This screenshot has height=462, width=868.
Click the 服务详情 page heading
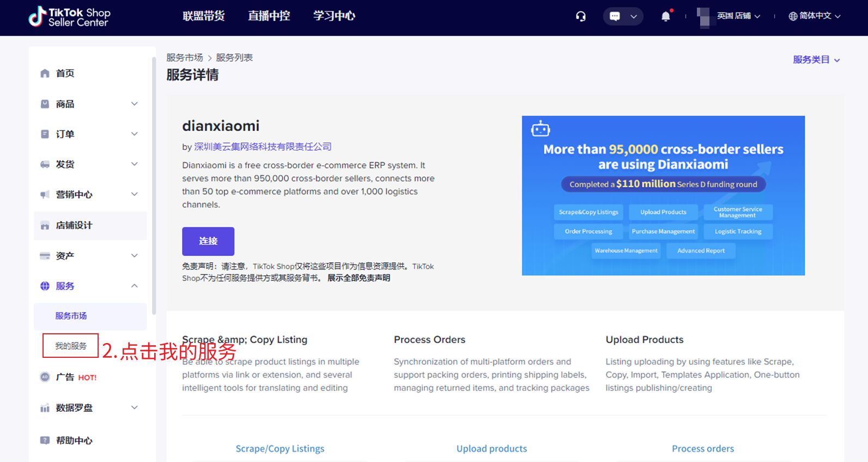[x=192, y=75]
